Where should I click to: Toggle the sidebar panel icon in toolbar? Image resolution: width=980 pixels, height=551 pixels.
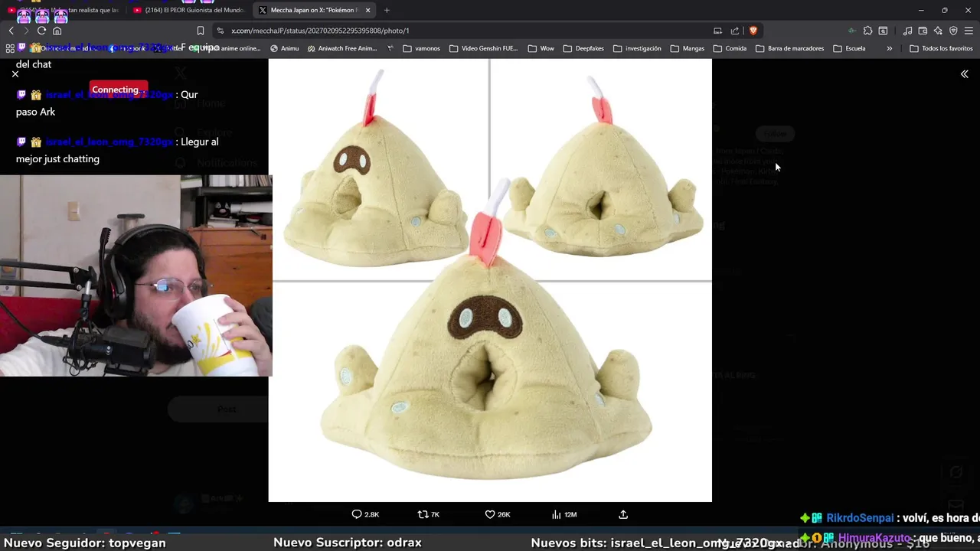(x=883, y=31)
